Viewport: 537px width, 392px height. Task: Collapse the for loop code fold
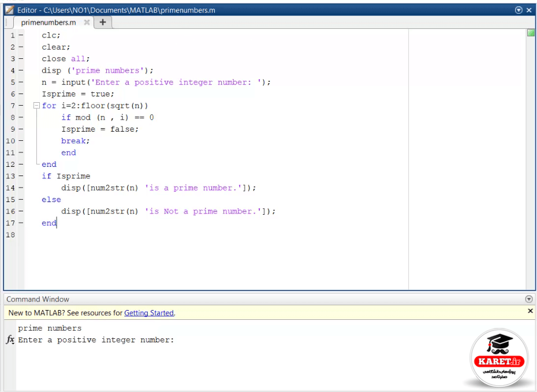36,106
